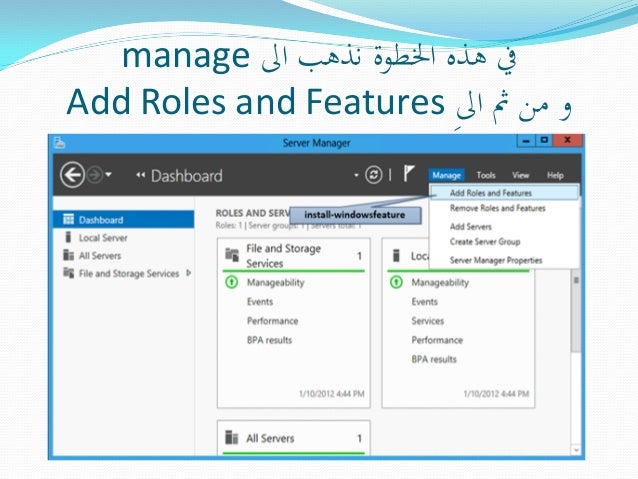This screenshot has width=638, height=479.
Task: Click File and Storage Services sidebar icon
Action: (x=68, y=273)
